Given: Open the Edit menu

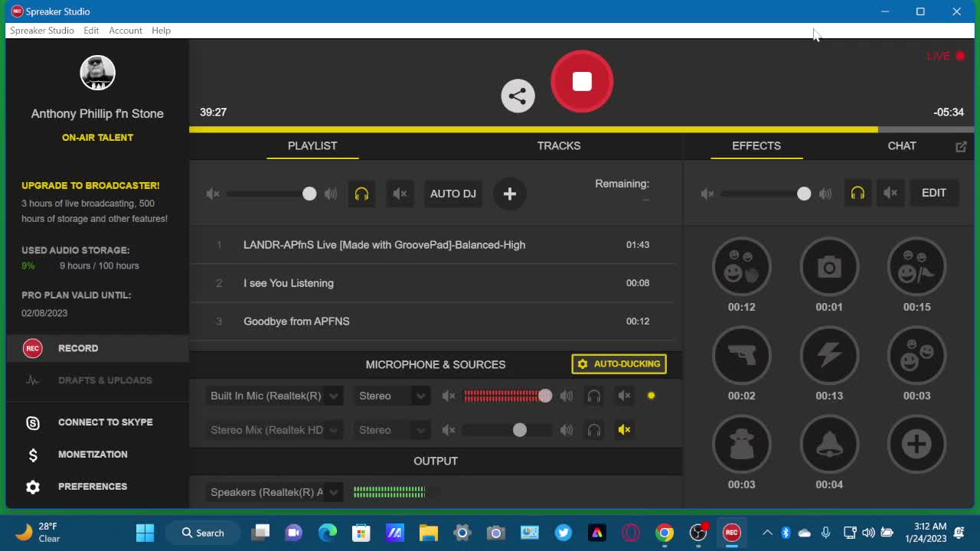Looking at the screenshot, I should (91, 31).
